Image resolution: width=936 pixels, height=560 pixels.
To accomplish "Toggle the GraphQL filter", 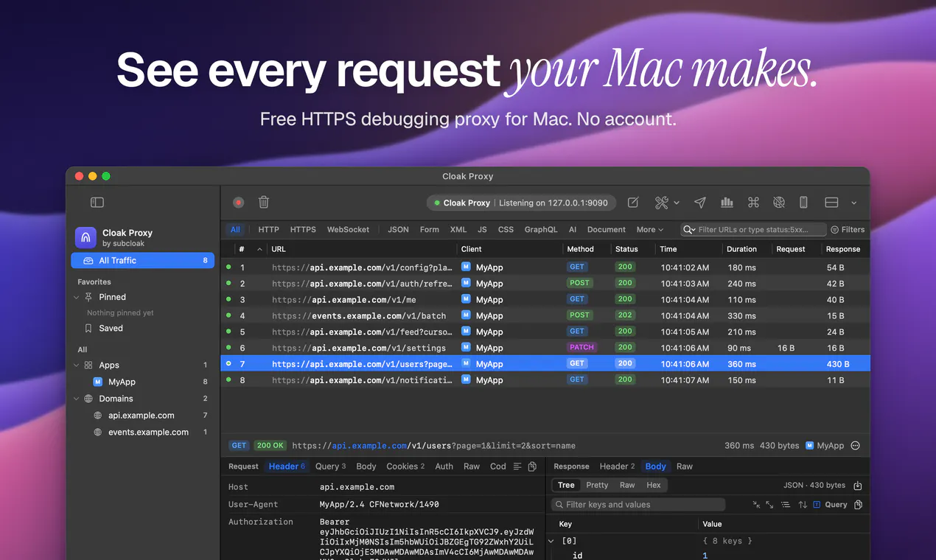I will click(x=541, y=230).
